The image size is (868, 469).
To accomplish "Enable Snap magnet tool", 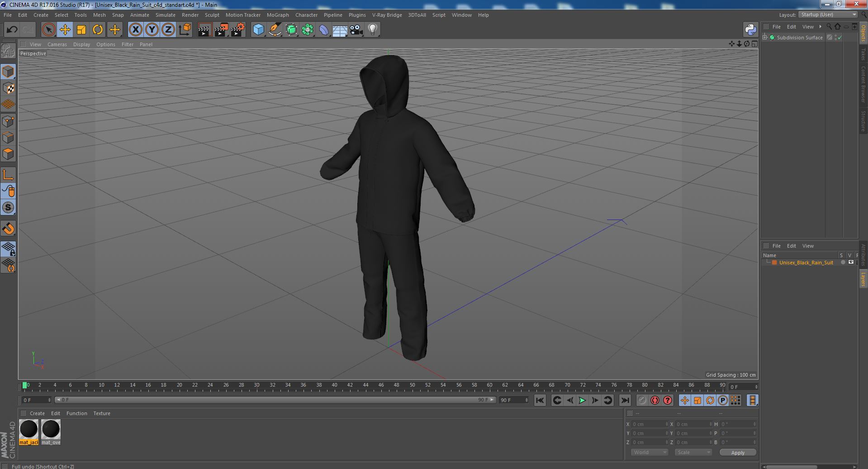I will [8, 229].
